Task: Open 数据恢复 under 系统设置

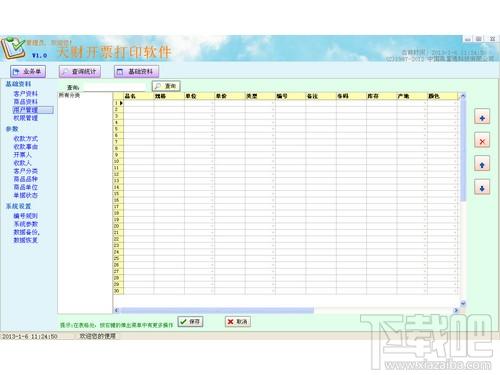Action: [26, 240]
